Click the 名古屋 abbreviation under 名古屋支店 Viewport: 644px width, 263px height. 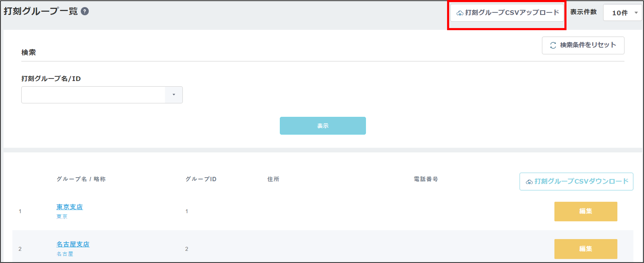(x=65, y=254)
